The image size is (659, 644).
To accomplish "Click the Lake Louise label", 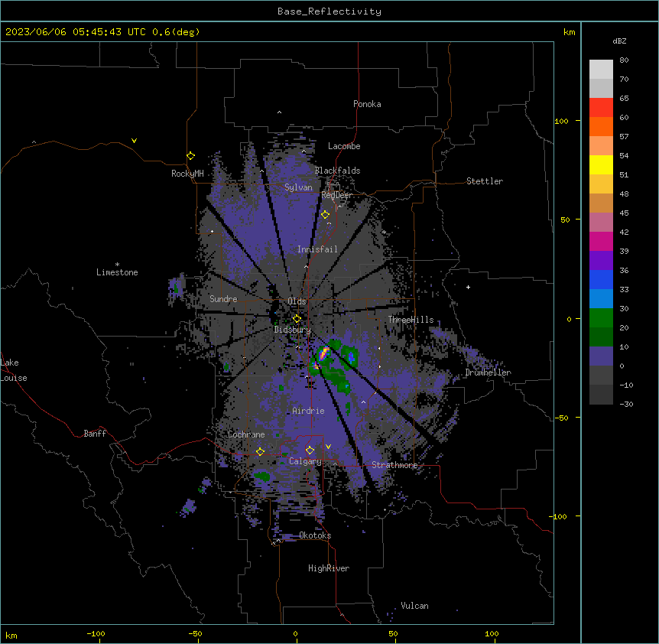I will pos(14,370).
